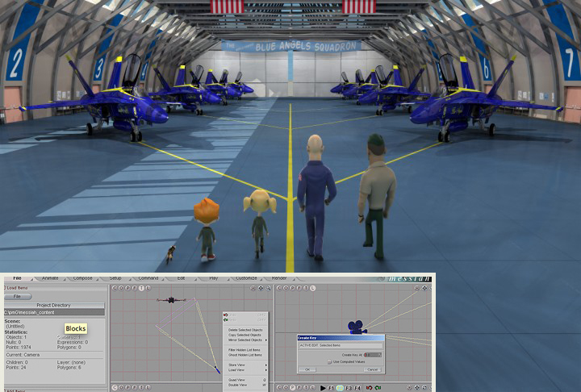This screenshot has height=392, width=581.
Task: Open Load View submenu arrow
Action: tap(265, 369)
